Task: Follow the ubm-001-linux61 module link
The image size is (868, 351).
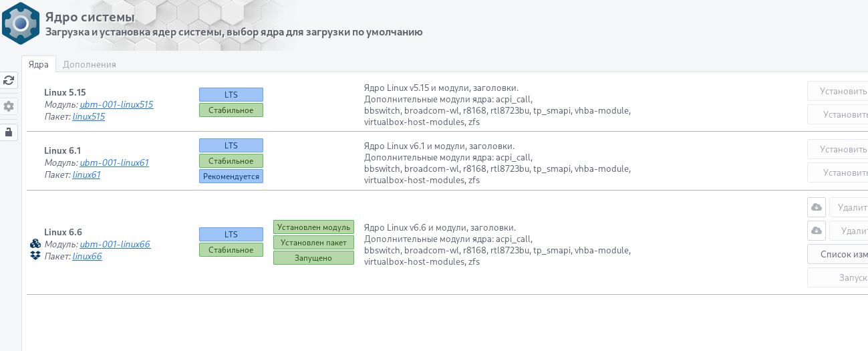Action: click(114, 162)
